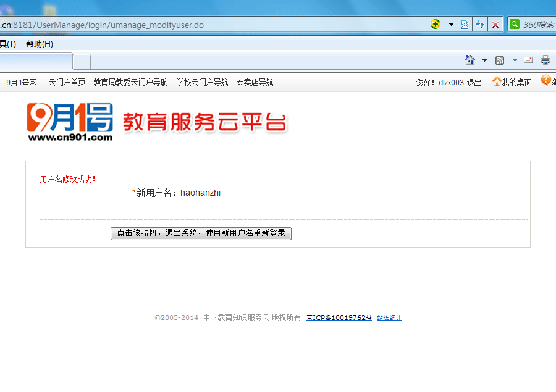The width and height of the screenshot is (556, 392).
Task: Click the read mail envelope icon
Action: tap(528, 60)
